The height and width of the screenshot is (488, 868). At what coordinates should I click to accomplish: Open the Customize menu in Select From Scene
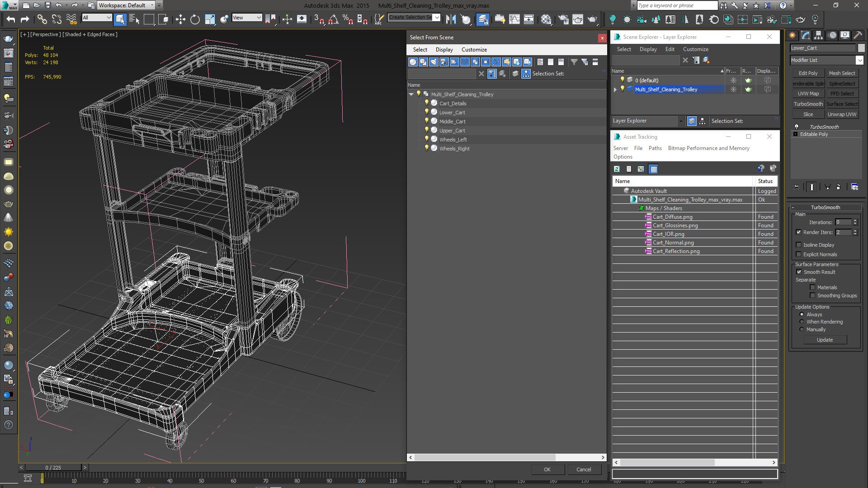[x=474, y=50]
